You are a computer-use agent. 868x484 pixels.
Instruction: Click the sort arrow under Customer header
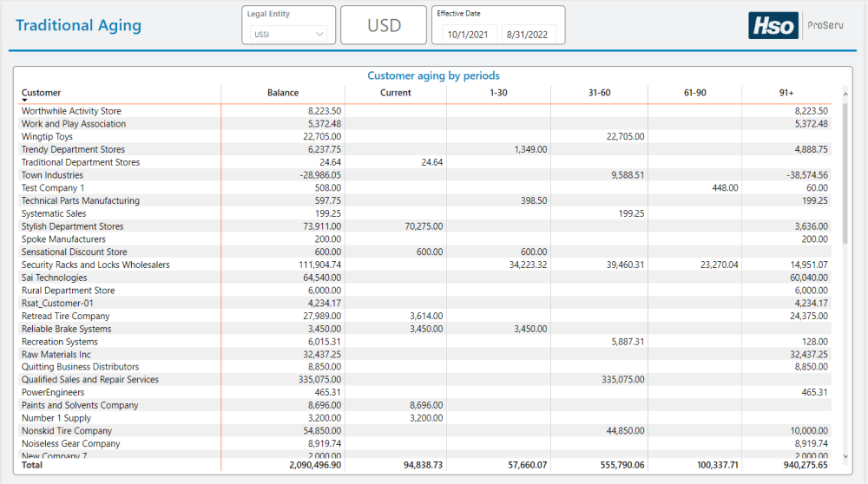click(24, 101)
